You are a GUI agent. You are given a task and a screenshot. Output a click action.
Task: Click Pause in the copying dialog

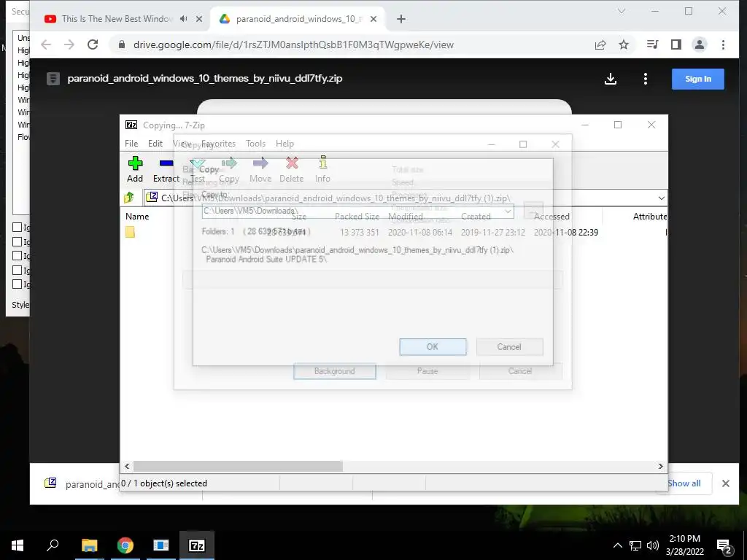[427, 371]
